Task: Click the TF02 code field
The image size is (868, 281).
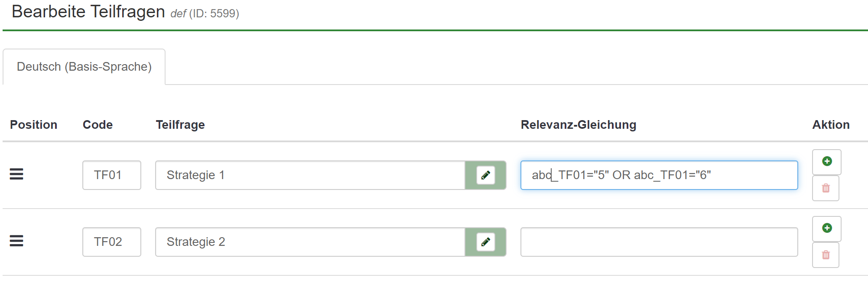Action: (111, 242)
